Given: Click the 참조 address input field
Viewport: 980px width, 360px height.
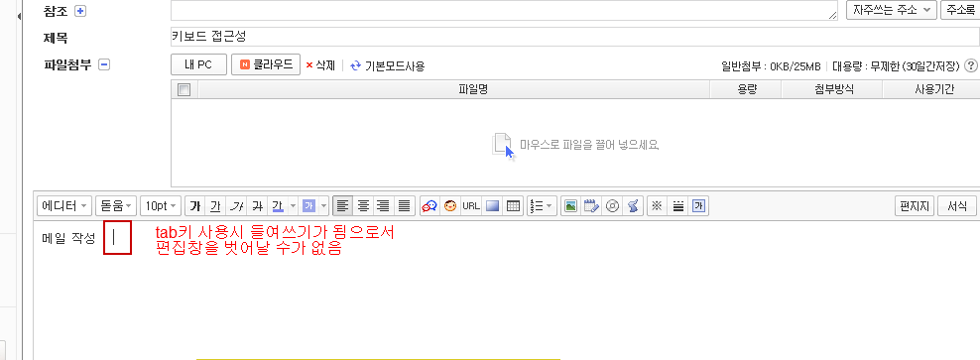Looking at the screenshot, I should click(504, 10).
